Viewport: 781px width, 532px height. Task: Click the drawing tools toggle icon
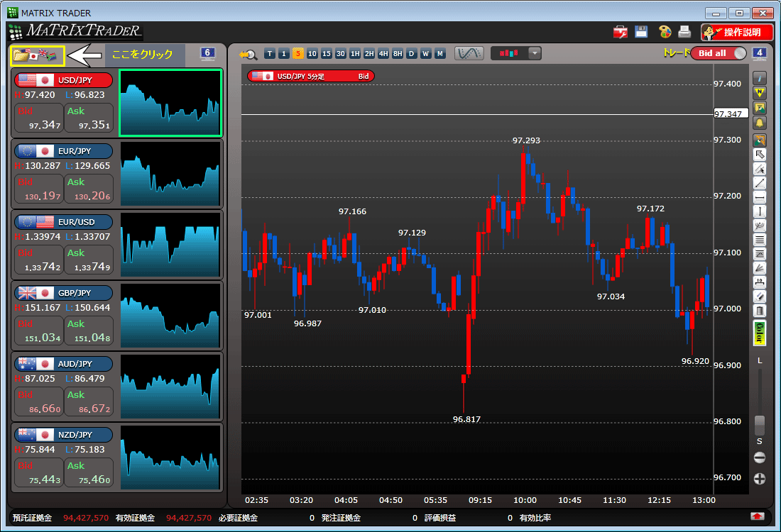(x=760, y=140)
